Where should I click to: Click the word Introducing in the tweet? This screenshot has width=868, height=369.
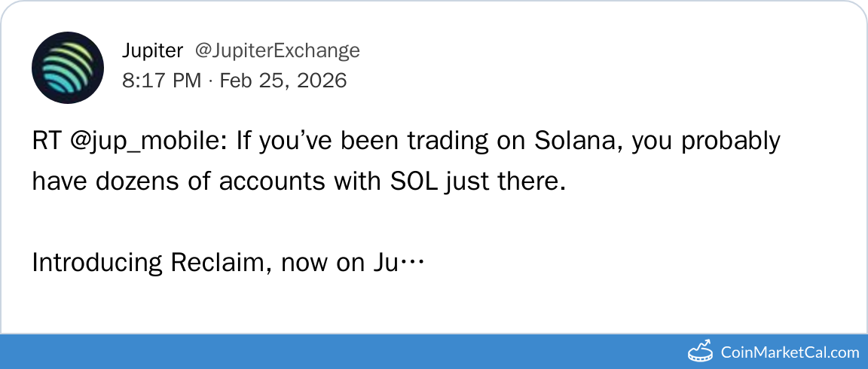tap(97, 263)
